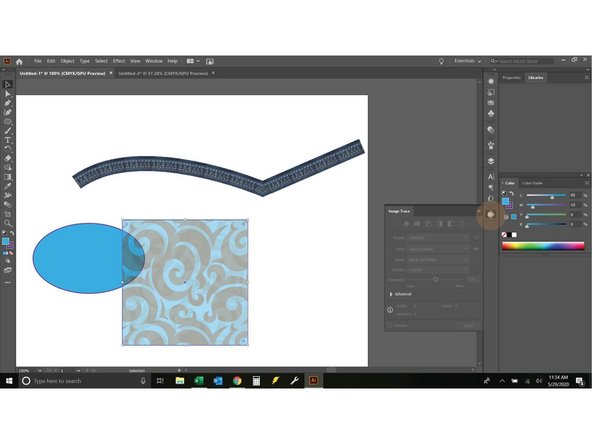Select the Eraser tool
Viewport: 592px width, 444px height.
8,158
